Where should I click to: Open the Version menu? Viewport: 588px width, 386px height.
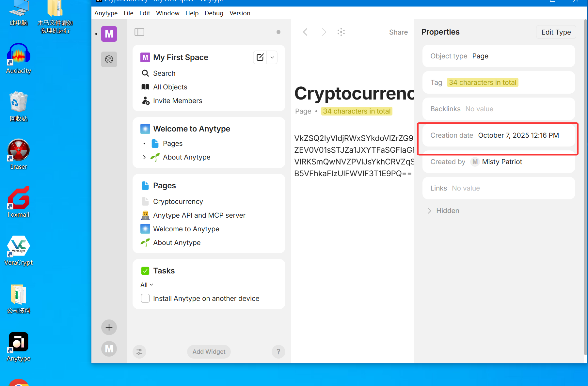click(240, 13)
